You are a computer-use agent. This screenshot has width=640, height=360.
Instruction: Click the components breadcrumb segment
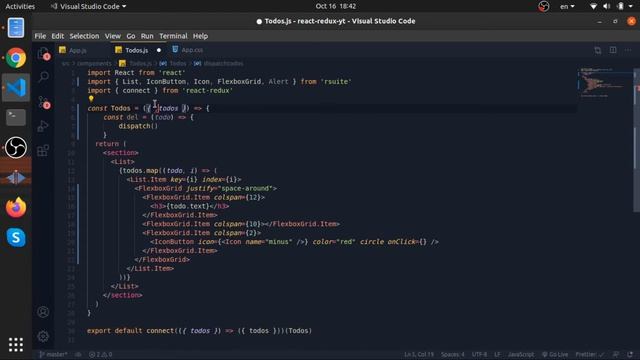(x=94, y=64)
